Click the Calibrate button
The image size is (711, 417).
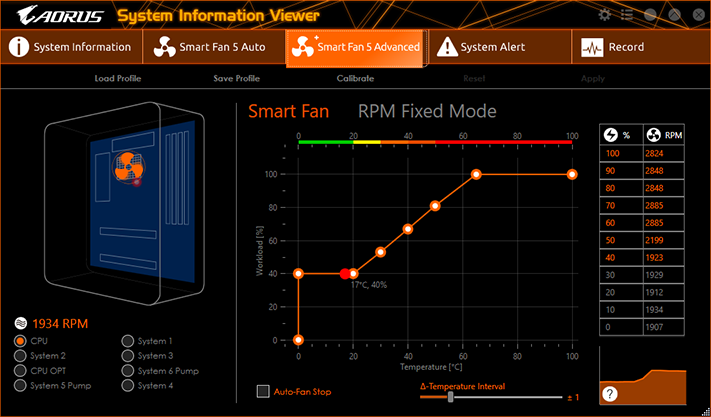[x=355, y=78]
